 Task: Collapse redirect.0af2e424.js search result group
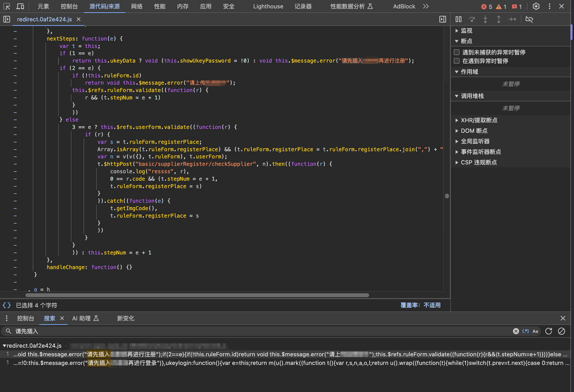(5, 346)
